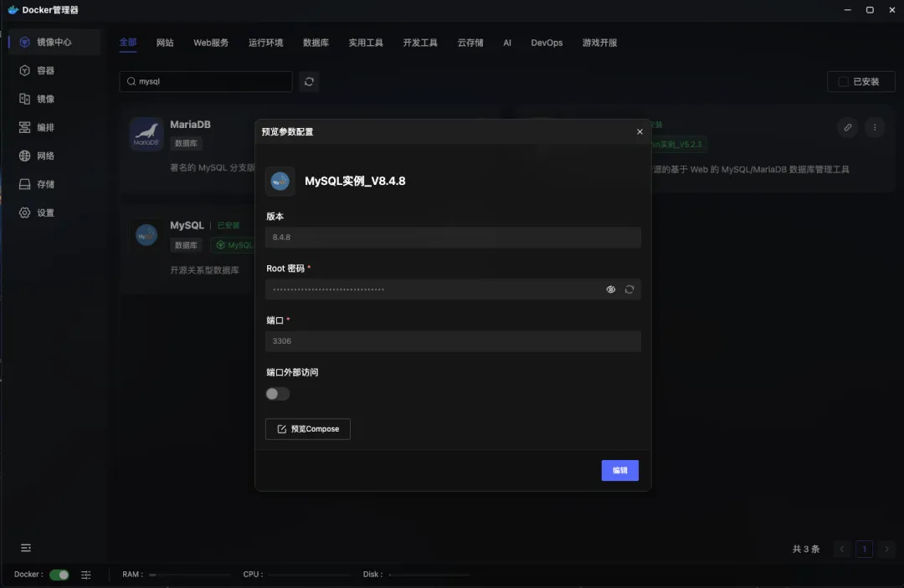The width and height of the screenshot is (904, 588).
Task: Click the MariaDB logo thumbnail
Action: (x=146, y=134)
